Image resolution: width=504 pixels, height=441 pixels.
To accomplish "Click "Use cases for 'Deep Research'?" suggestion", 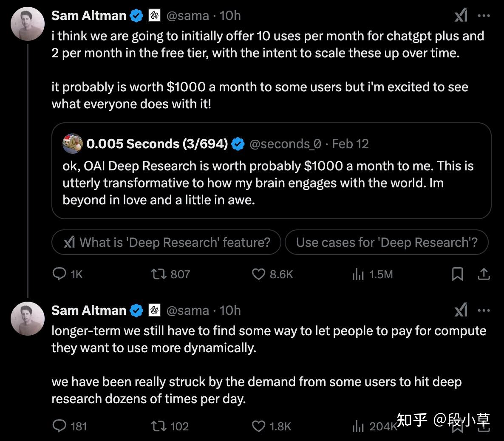I will pyautogui.click(x=387, y=242).
